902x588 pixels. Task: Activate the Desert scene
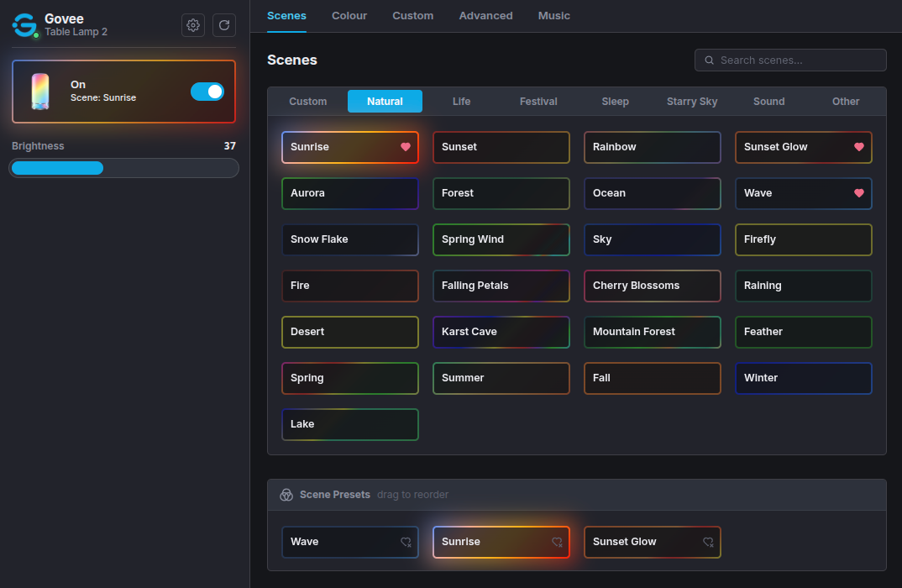pyautogui.click(x=349, y=332)
